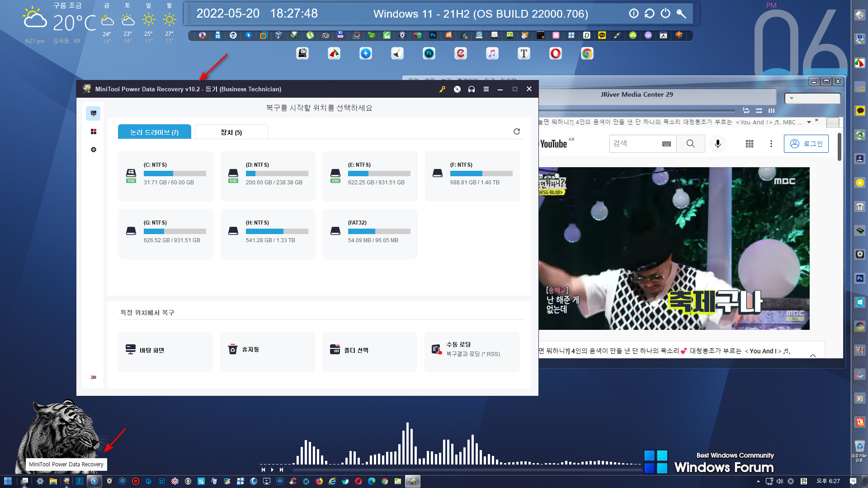Start YouTube voice search microphone
The width and height of the screenshot is (868, 488).
718,143
